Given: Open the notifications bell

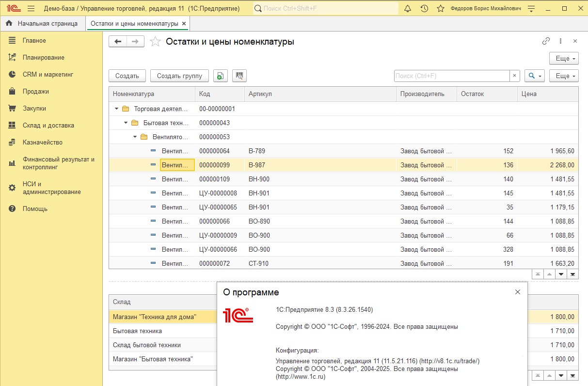Looking at the screenshot, I should point(408,8).
